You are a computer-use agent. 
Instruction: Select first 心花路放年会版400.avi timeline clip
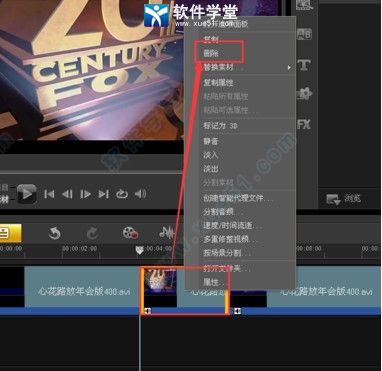[82, 287]
